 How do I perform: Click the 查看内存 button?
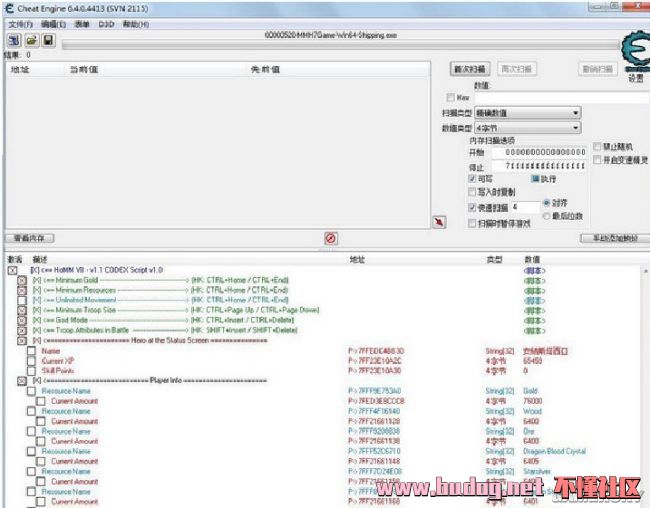pyautogui.click(x=29, y=238)
